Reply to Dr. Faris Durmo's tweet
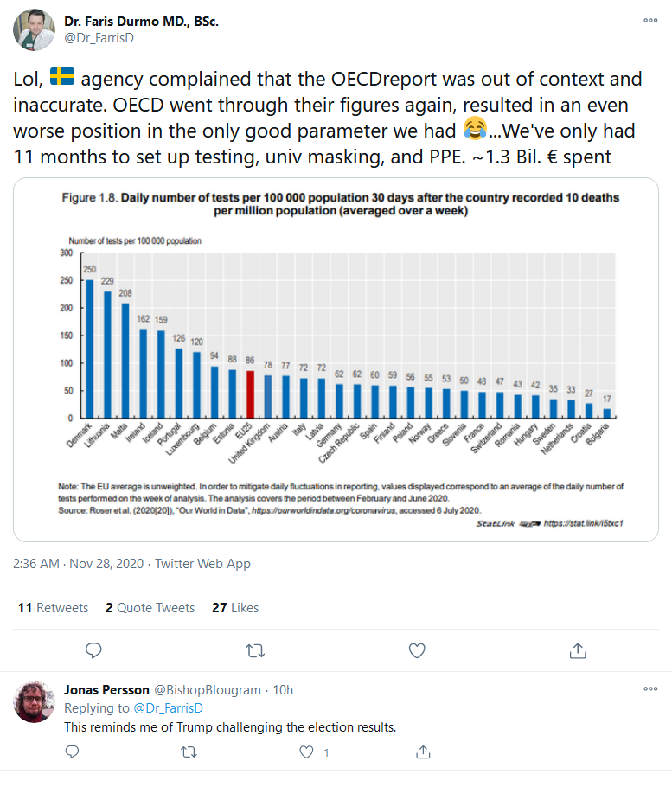This screenshot has height=787, width=672. (94, 649)
